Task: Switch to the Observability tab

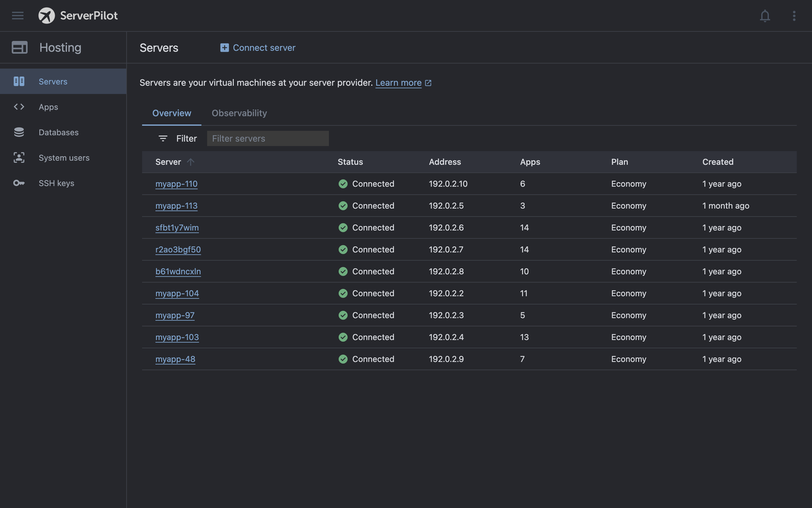Action: pyautogui.click(x=239, y=113)
